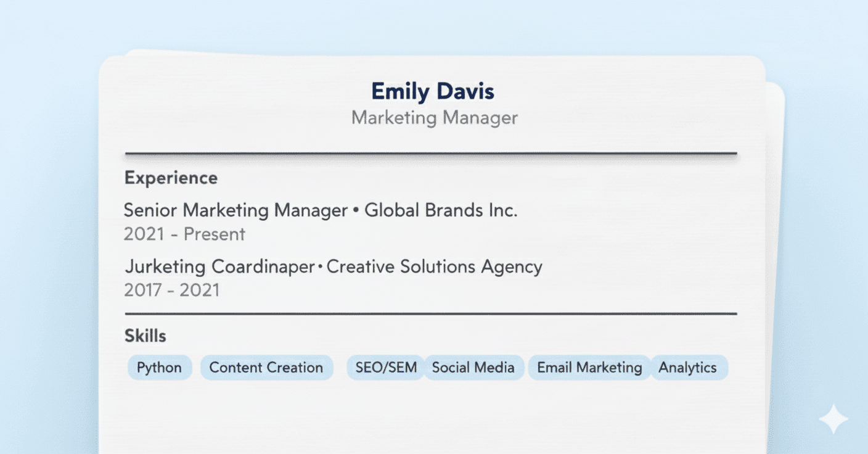Click the Marketing Manager subtitle
Viewport: 868px width, 454px height.
pyautogui.click(x=435, y=117)
